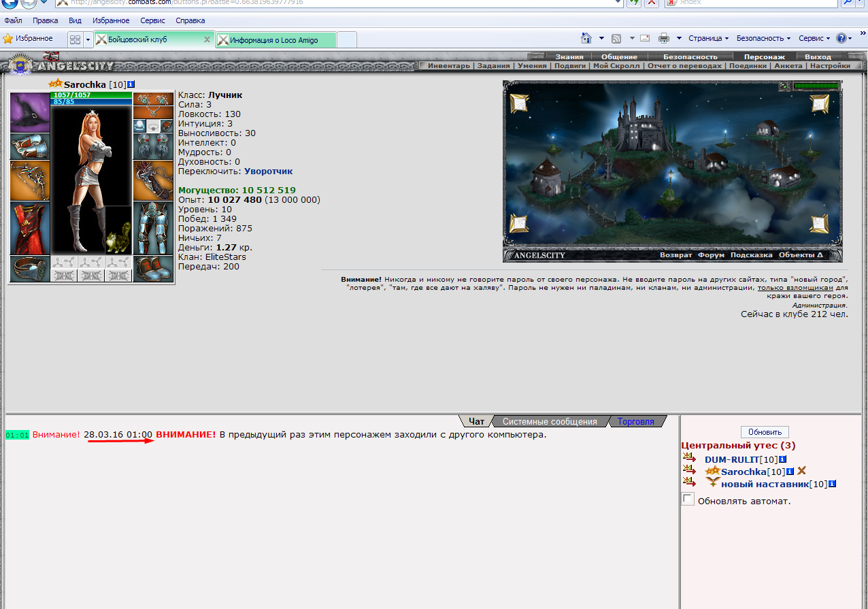Expand the Print button dropdown arrow
868x609 pixels.
(678, 39)
